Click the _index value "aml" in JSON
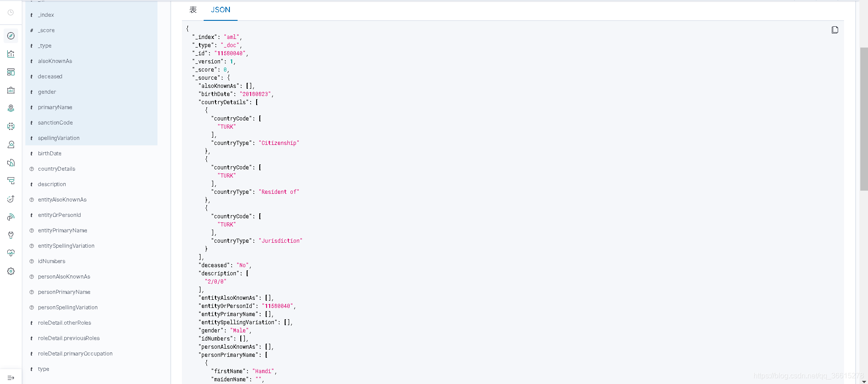Image resolution: width=868 pixels, height=384 pixels. [x=232, y=37]
